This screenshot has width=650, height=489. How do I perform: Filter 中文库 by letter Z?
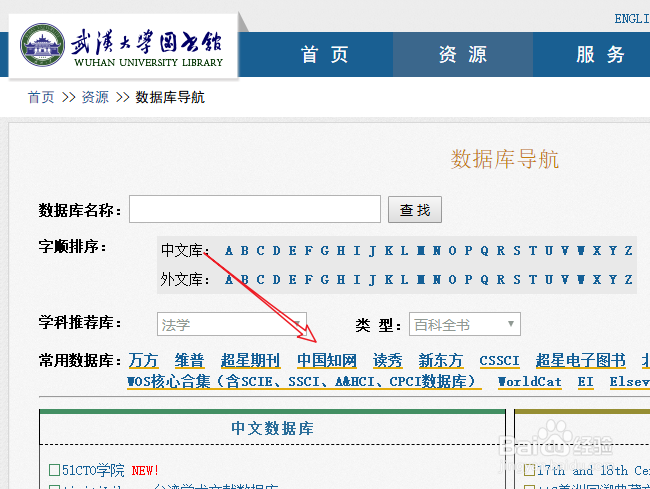click(629, 251)
